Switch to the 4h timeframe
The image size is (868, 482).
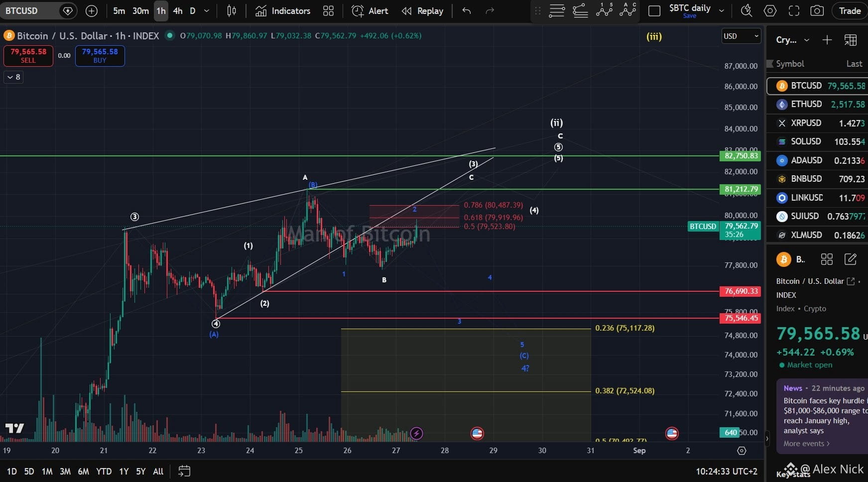point(178,11)
